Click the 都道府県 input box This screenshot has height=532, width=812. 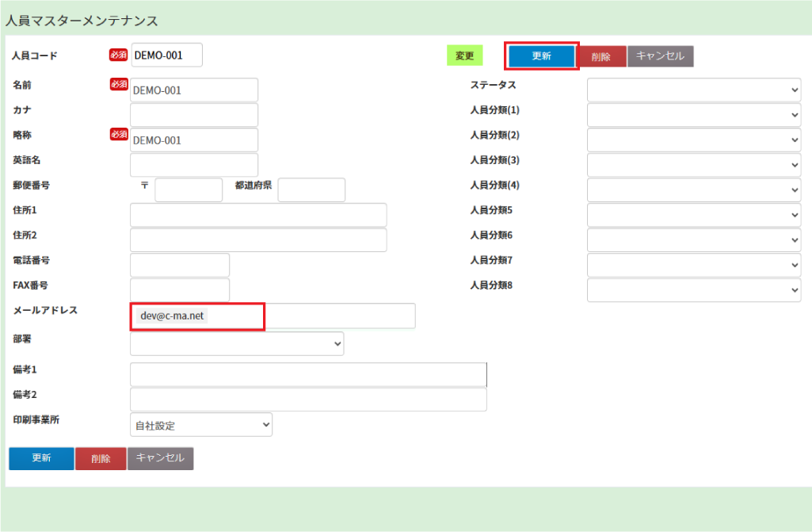pos(311,190)
